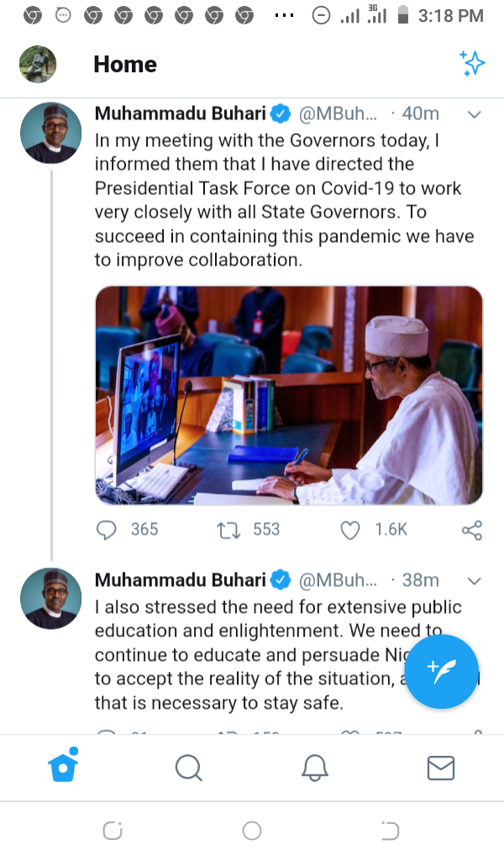Open the Search tab
Image resolution: width=504 pixels, height=861 pixels.
click(188, 767)
